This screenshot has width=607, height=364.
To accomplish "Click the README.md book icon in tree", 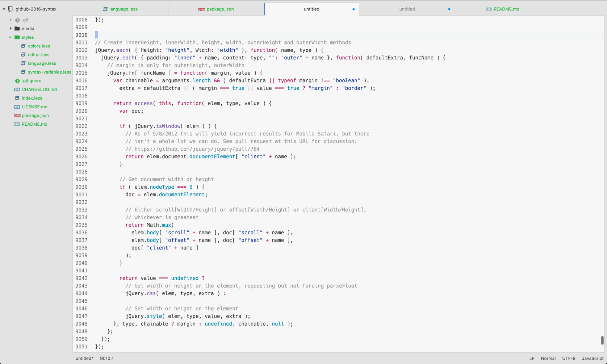I will click(x=17, y=124).
